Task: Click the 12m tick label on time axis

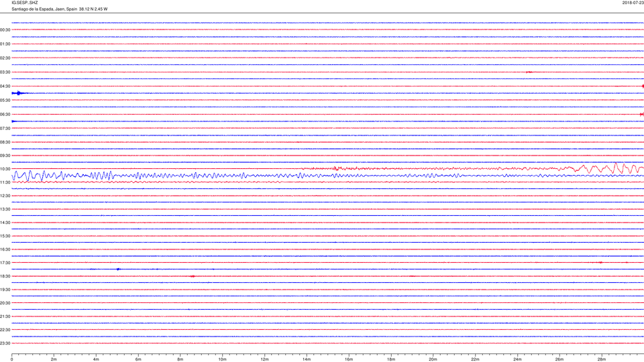Action: [x=264, y=359]
